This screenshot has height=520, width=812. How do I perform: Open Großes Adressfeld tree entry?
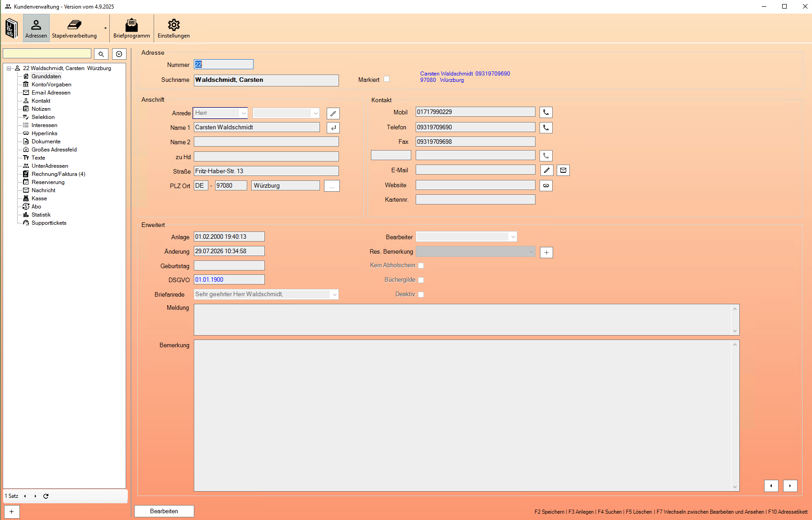54,150
